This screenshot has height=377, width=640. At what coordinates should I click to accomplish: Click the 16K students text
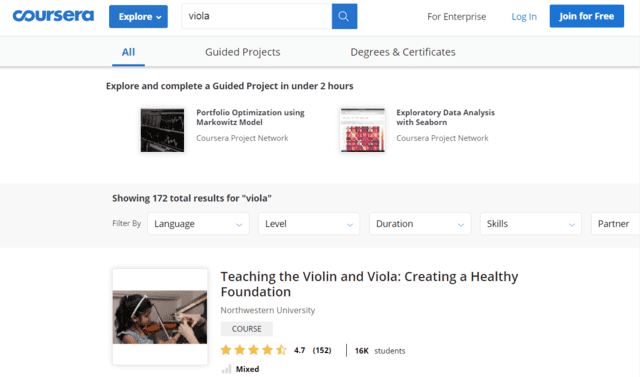point(380,351)
